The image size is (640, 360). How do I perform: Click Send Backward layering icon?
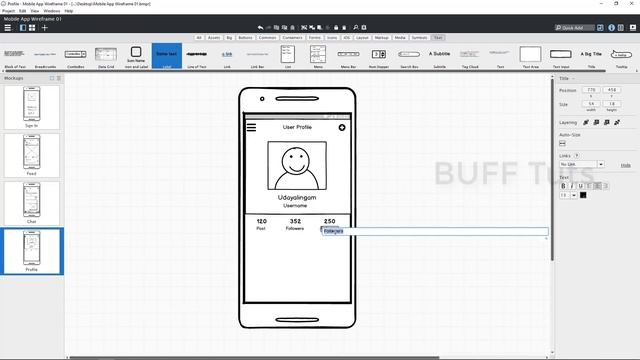(607, 122)
